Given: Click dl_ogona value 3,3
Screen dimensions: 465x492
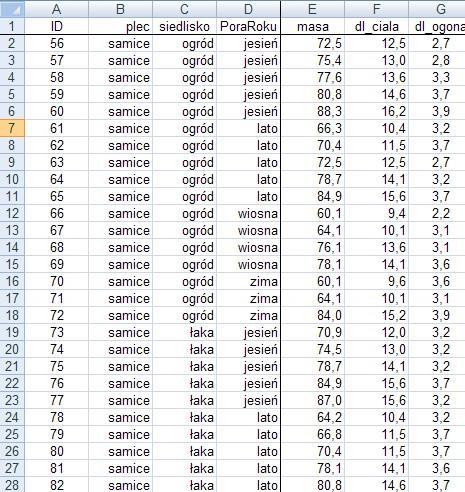Looking at the screenshot, I should point(437,77).
